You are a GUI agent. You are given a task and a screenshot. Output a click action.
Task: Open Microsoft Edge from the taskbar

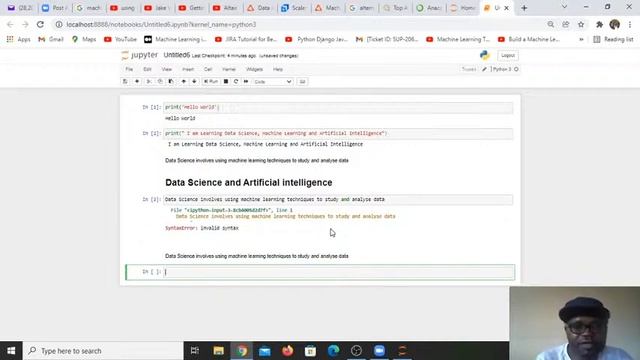pyautogui.click(x=333, y=351)
